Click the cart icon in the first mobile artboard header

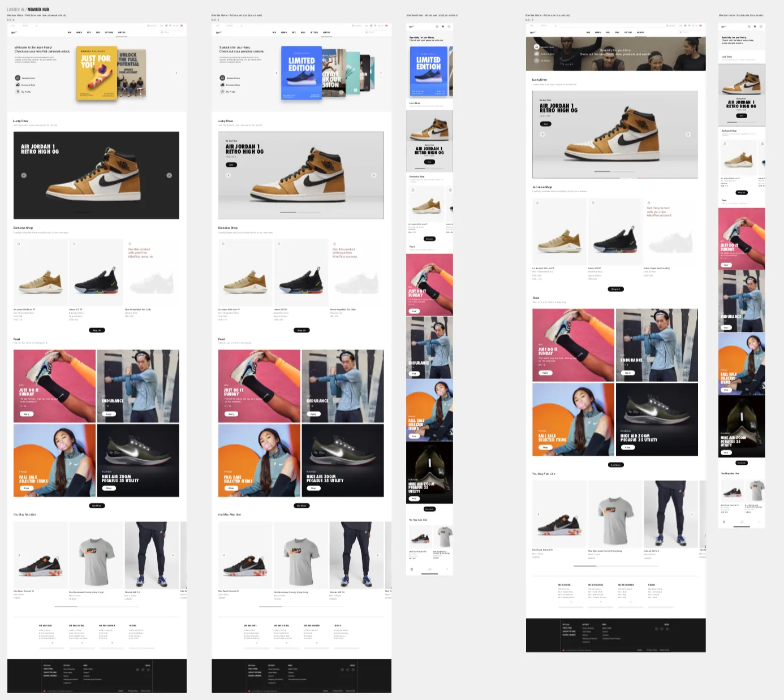tap(443, 27)
